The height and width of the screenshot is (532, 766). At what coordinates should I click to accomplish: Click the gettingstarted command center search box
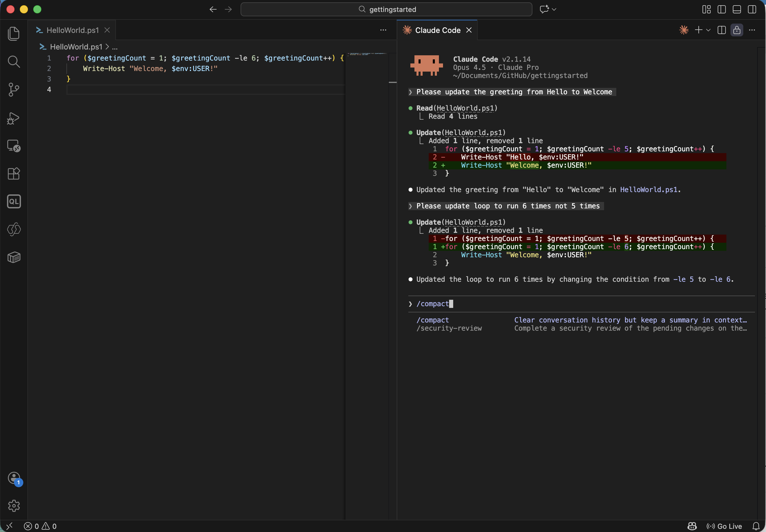[386, 9]
